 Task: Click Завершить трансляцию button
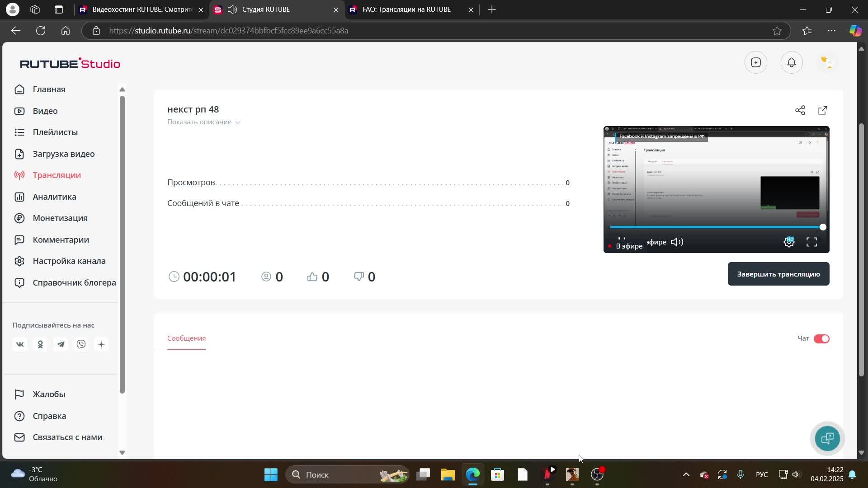[778, 274]
